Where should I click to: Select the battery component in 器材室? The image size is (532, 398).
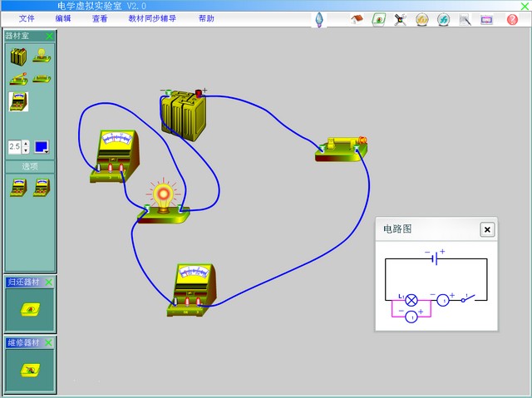tap(18, 57)
